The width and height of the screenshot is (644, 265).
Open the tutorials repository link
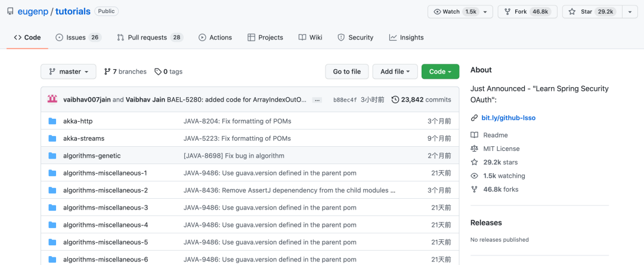click(73, 11)
